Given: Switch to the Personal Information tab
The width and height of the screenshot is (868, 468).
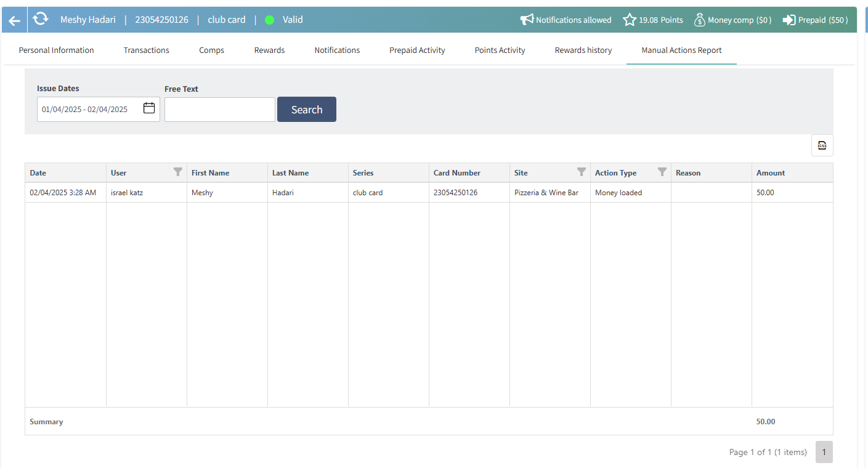Looking at the screenshot, I should 56,50.
